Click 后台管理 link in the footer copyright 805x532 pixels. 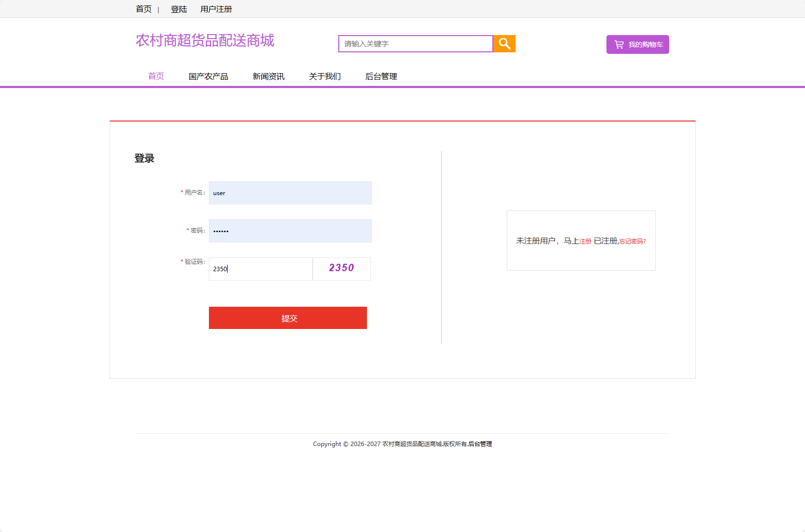click(x=481, y=444)
